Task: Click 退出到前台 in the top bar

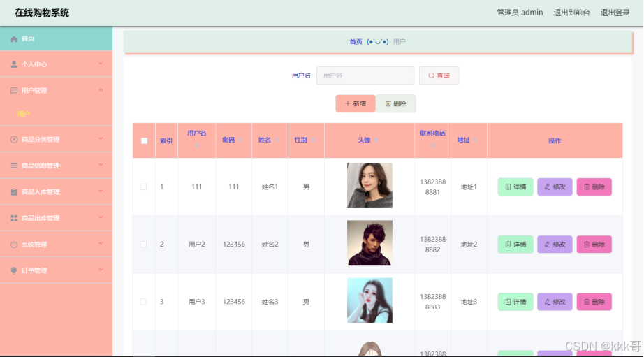Action: (572, 13)
